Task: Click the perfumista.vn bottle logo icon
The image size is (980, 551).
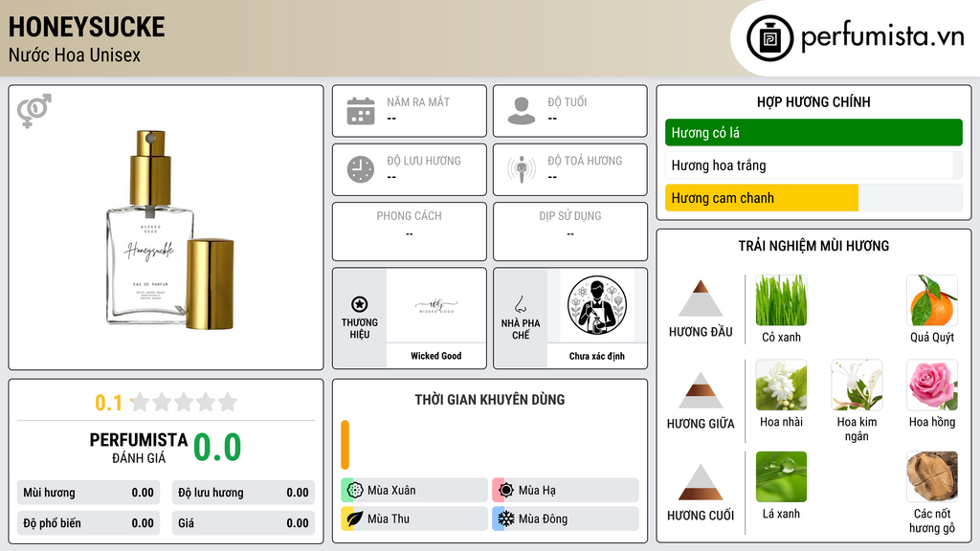Action: [769, 38]
